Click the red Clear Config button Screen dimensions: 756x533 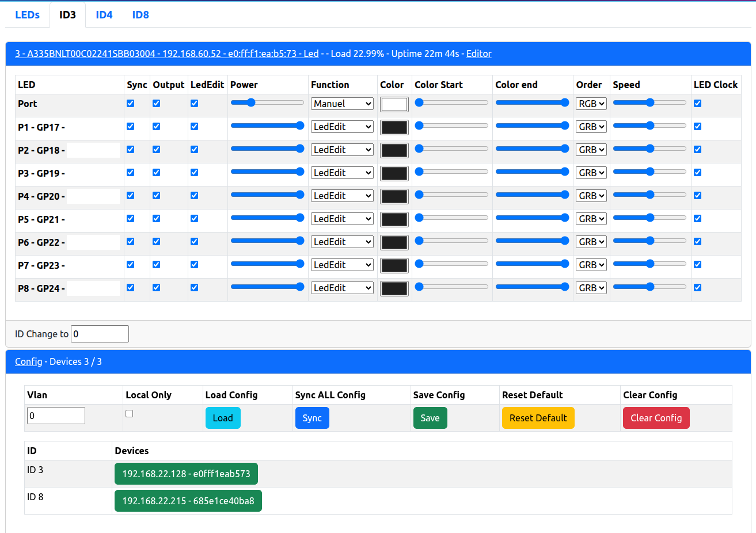[x=656, y=418]
